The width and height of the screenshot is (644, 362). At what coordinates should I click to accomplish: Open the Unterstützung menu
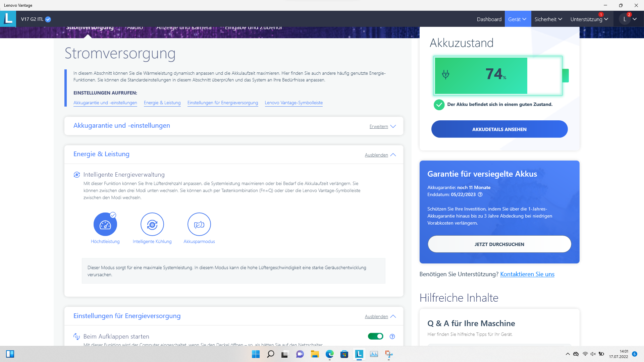click(589, 19)
